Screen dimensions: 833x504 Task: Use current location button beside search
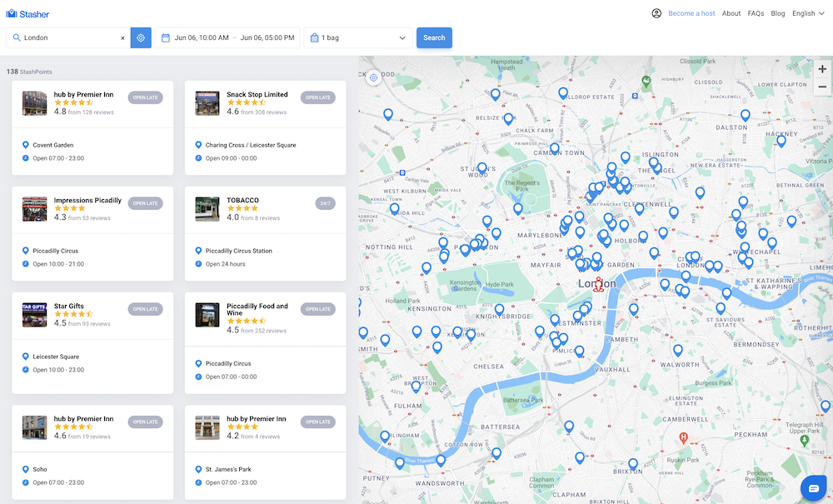pyautogui.click(x=141, y=37)
